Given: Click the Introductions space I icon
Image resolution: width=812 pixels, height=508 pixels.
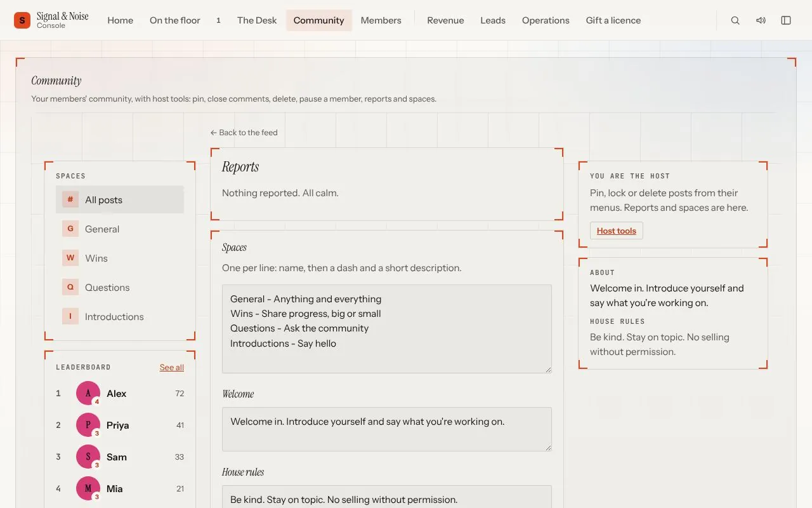Looking at the screenshot, I should pyautogui.click(x=70, y=316).
